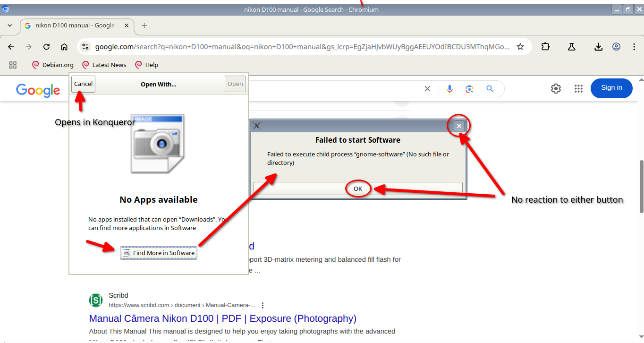This screenshot has width=644, height=343.
Task: Expand the tab search dropdown arrow
Action: [x=10, y=26]
